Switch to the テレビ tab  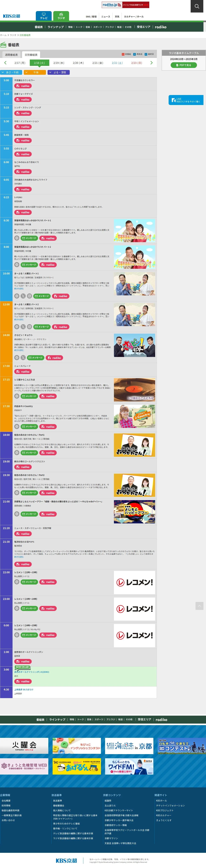[44, 16]
